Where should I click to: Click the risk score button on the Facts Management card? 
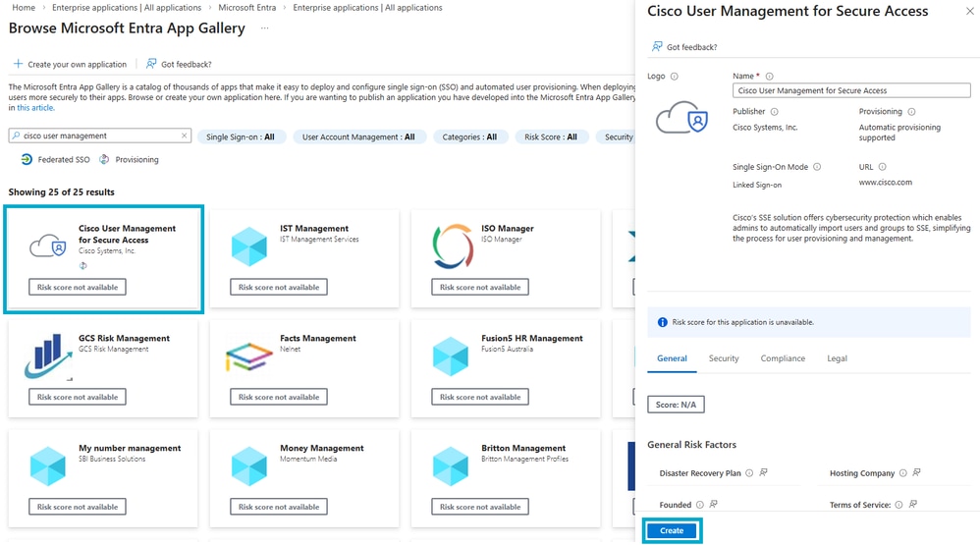(279, 397)
